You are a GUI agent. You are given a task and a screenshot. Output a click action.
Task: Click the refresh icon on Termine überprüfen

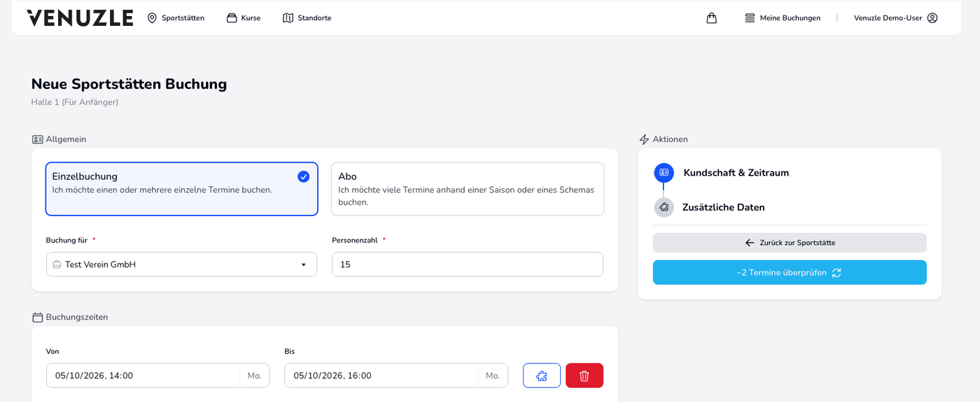click(x=836, y=273)
